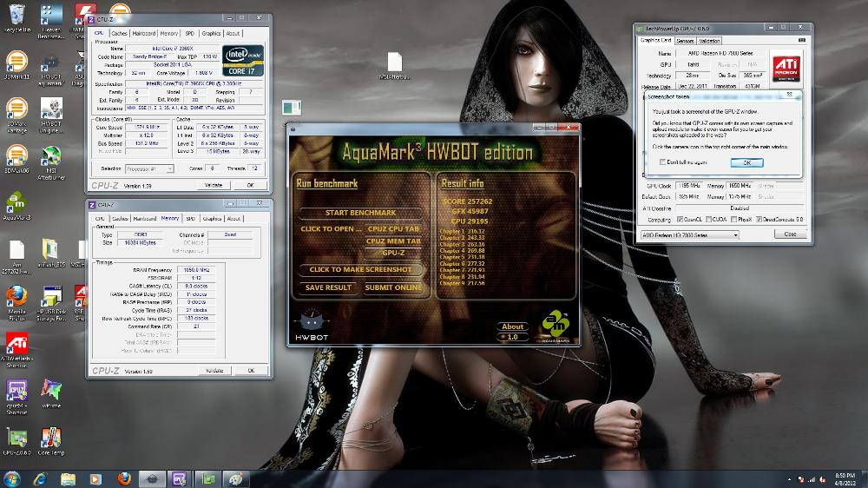
Task: Open the Graphics tab in top CPU-Z window
Action: tap(212, 33)
